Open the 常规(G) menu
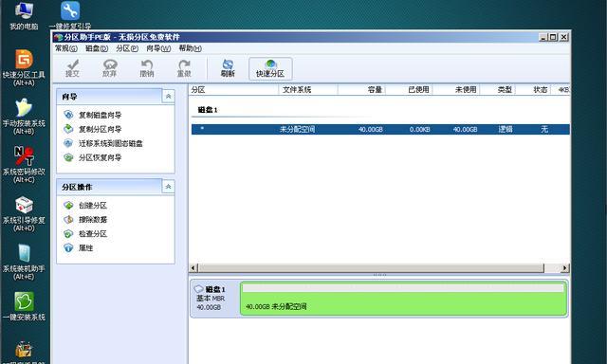 click(x=65, y=48)
